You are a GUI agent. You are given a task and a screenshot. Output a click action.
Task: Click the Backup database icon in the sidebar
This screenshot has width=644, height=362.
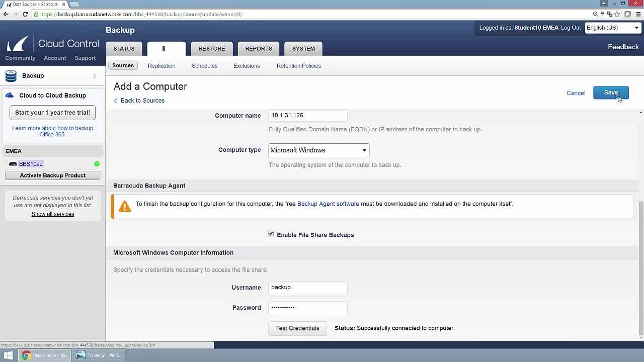[x=11, y=76]
